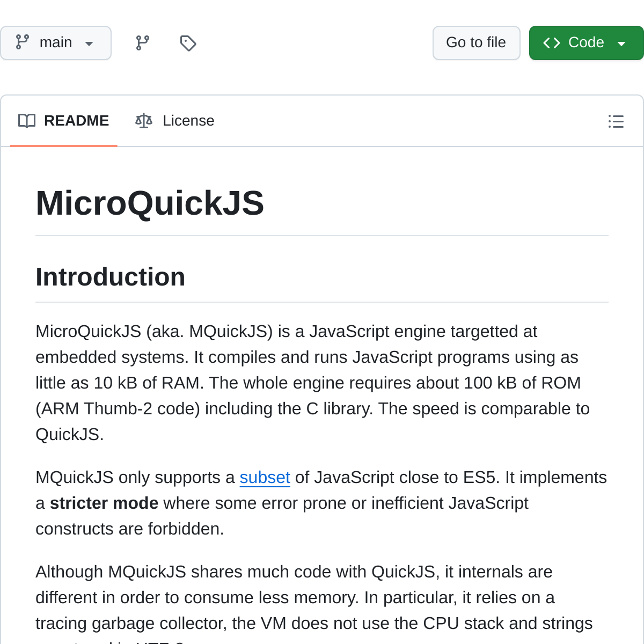Open the tags icon to browse repository tags
The image size is (644, 644).
click(188, 43)
